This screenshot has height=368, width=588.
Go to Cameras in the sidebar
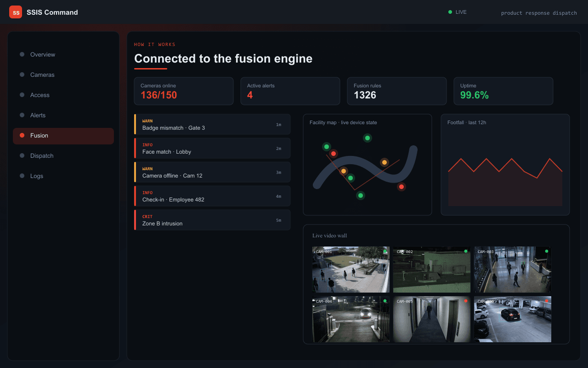point(63,75)
